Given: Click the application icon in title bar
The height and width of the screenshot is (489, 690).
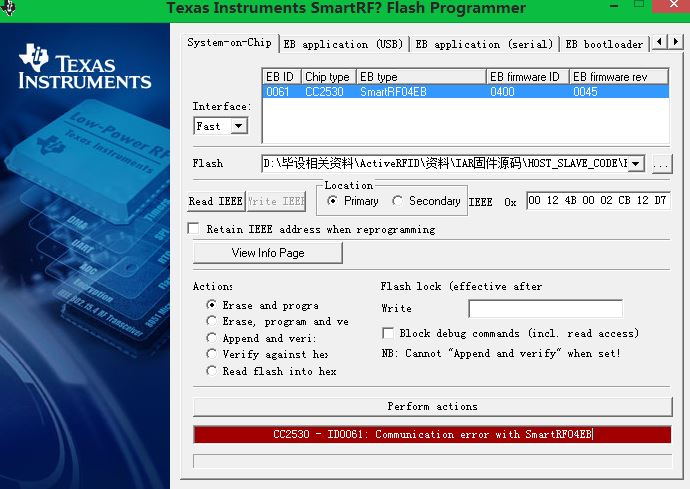Looking at the screenshot, I should 7,7.
